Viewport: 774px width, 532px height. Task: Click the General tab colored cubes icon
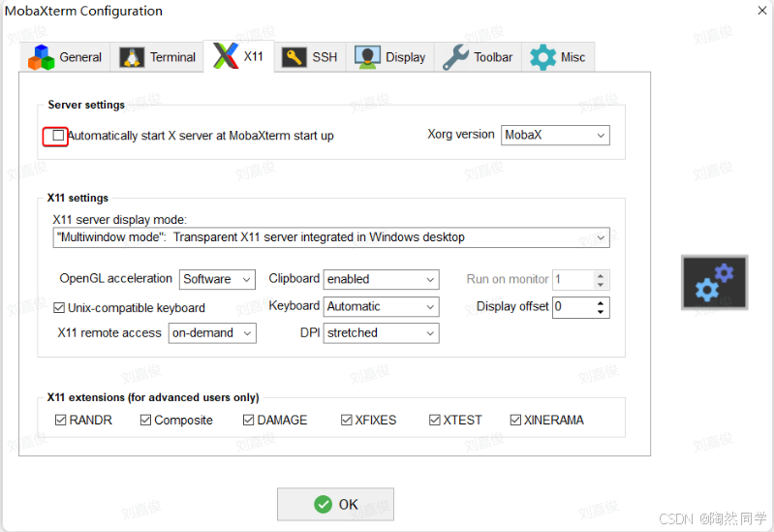41,57
